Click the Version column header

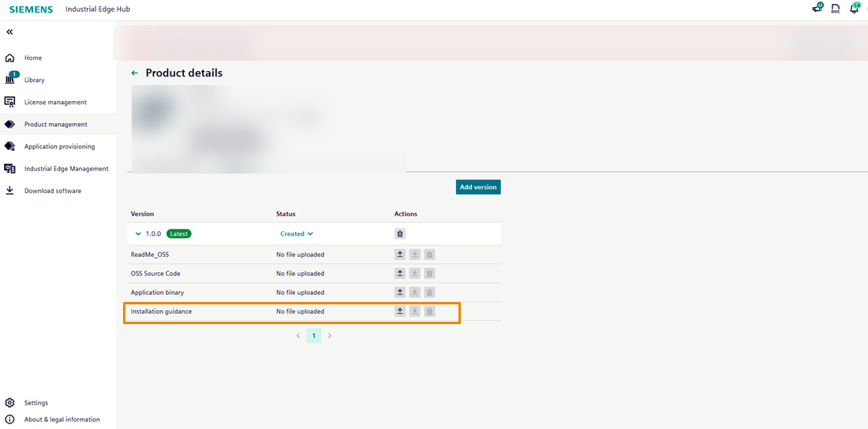(142, 214)
